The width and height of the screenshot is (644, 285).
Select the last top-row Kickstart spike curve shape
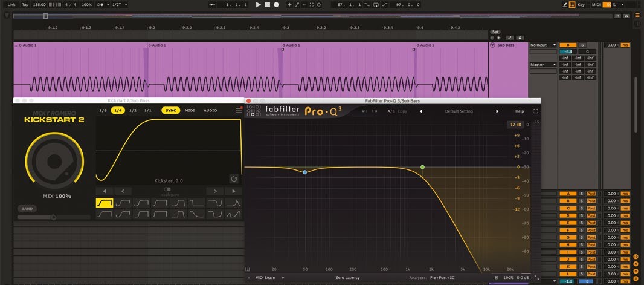233,203
